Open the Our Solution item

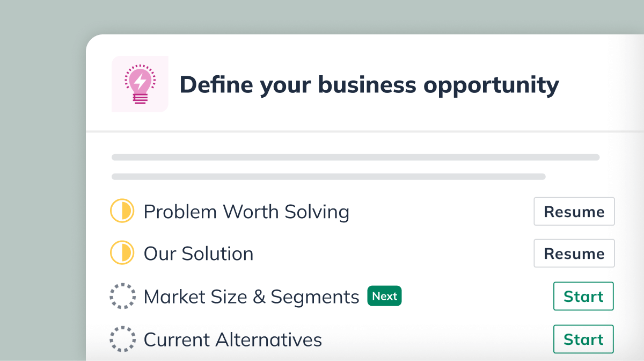point(199,254)
